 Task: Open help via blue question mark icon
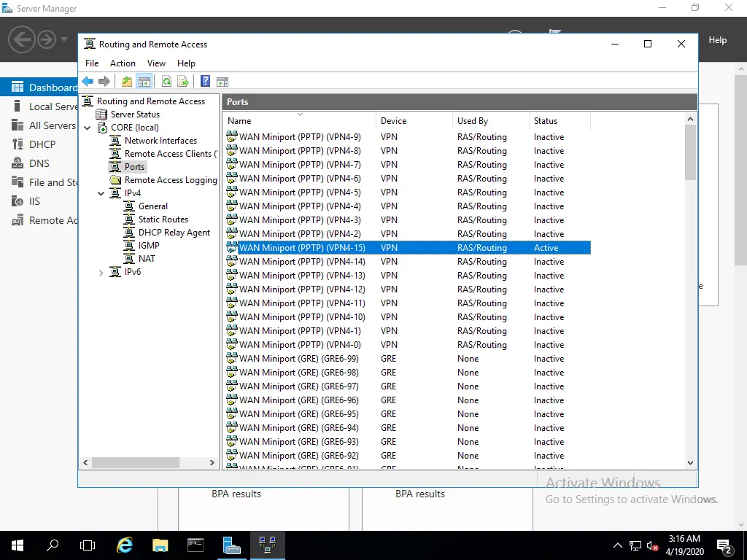(205, 82)
